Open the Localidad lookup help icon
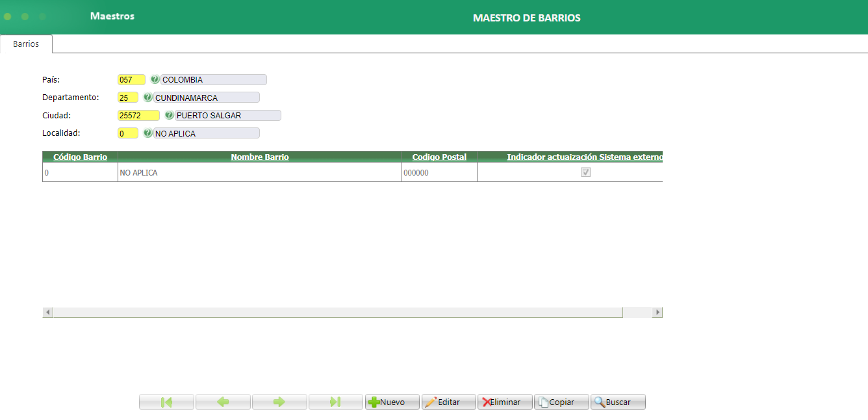This screenshot has height=420, width=868. tap(147, 133)
